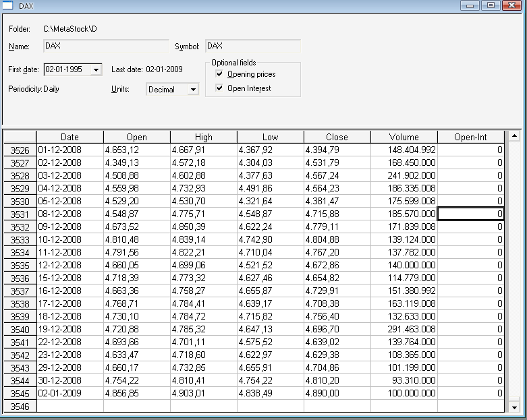527x420 pixels.
Task: Close the DAX window
Action: coord(512,5)
